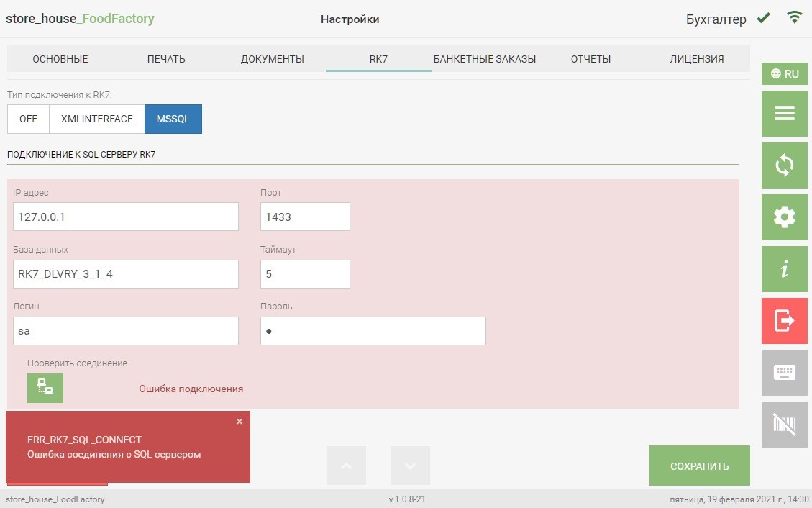Switch RK7 connection type to OFF
The image size is (812, 508).
[28, 119]
